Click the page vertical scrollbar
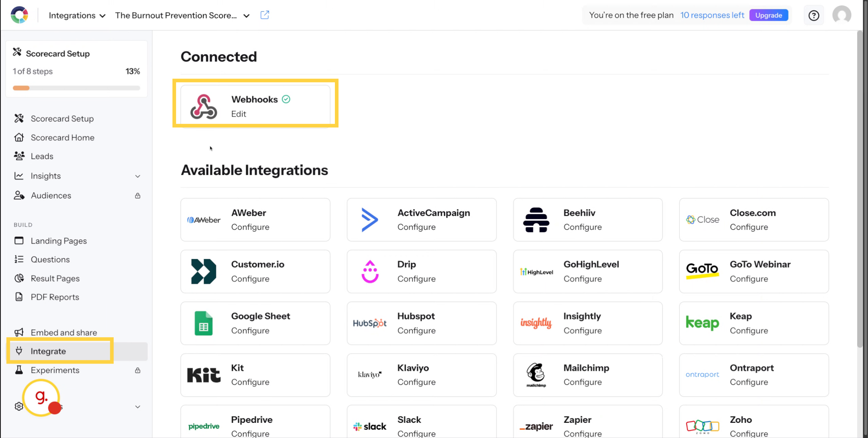The height and width of the screenshot is (438, 868). (860, 189)
